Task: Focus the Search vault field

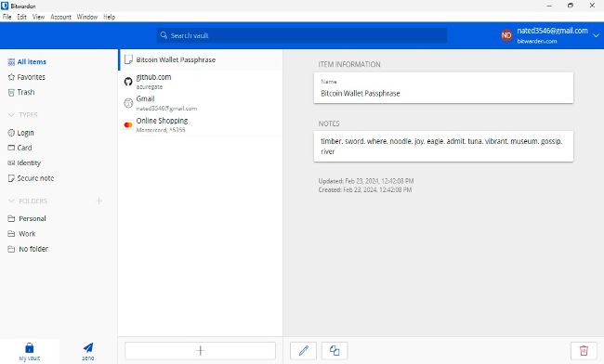Action: 302,35
